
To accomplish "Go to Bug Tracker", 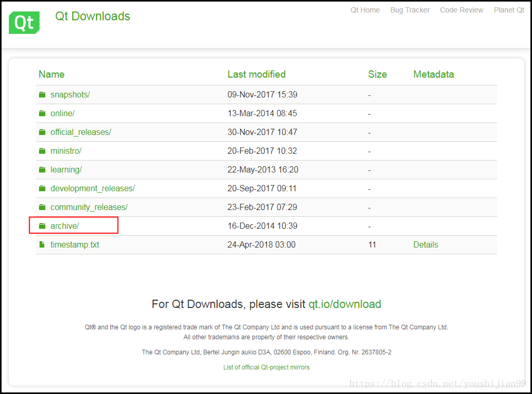I will [x=410, y=10].
